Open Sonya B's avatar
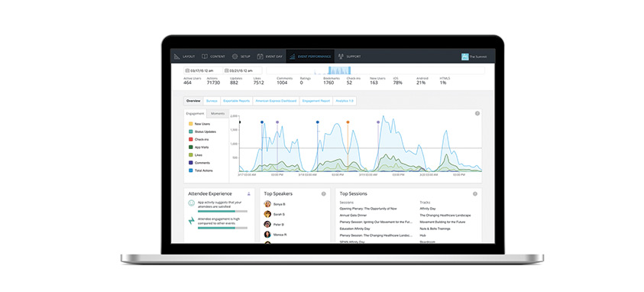The width and height of the screenshot is (644, 292). [267, 204]
